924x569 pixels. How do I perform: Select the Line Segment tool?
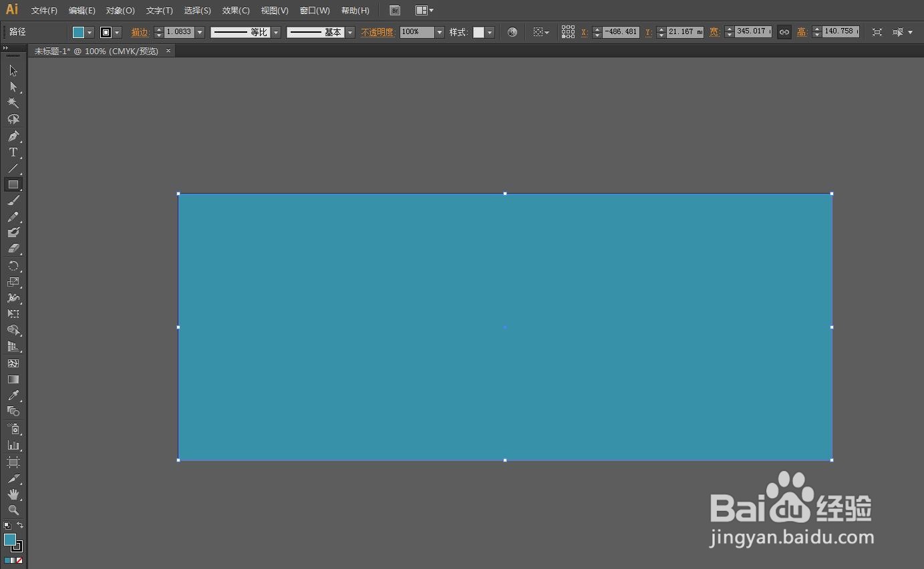coord(13,168)
